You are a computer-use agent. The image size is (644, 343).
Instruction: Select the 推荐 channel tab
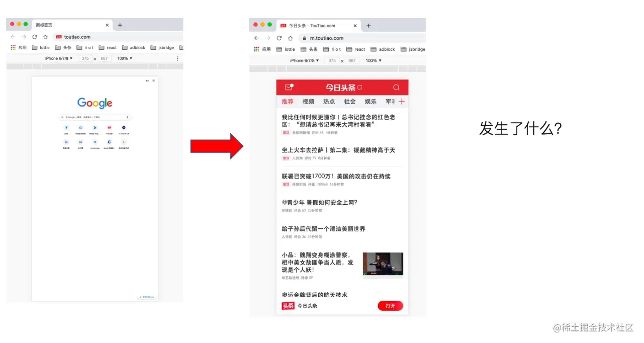point(288,101)
